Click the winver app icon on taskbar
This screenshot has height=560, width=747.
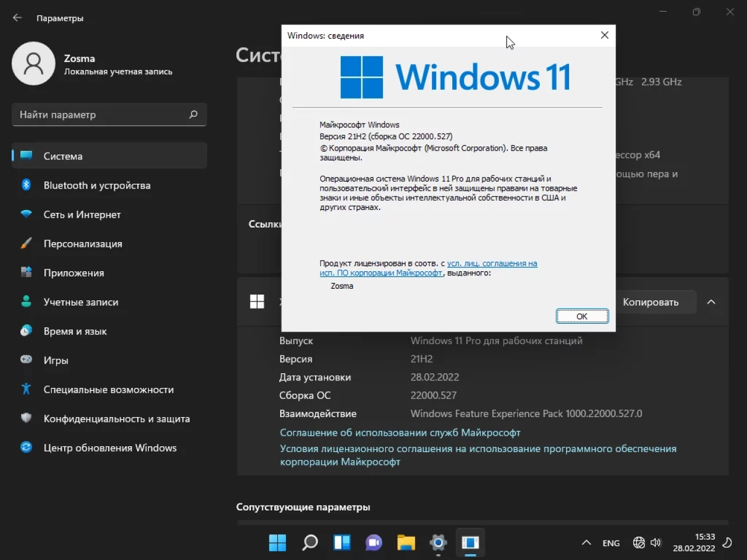tap(470, 542)
